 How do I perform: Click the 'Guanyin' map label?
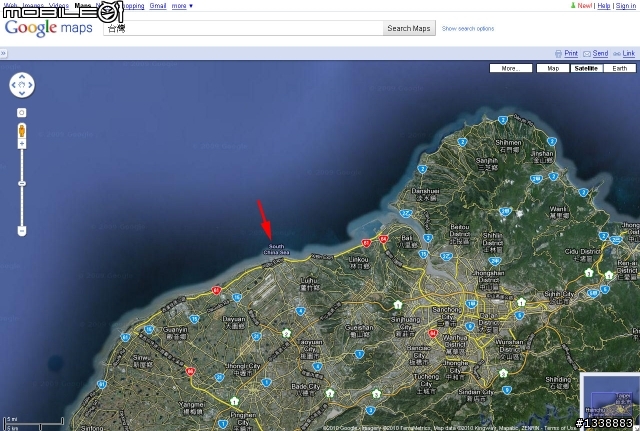pos(175,333)
